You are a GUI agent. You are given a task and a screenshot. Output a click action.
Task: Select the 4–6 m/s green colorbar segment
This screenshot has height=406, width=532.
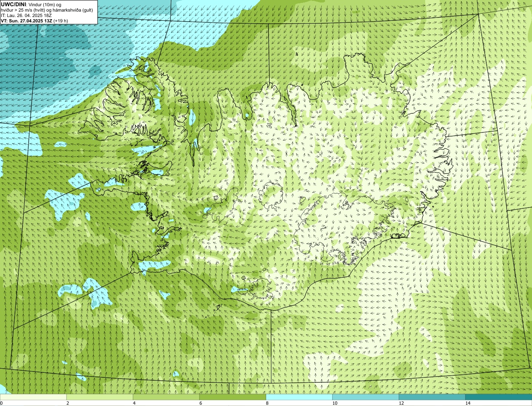point(166,397)
